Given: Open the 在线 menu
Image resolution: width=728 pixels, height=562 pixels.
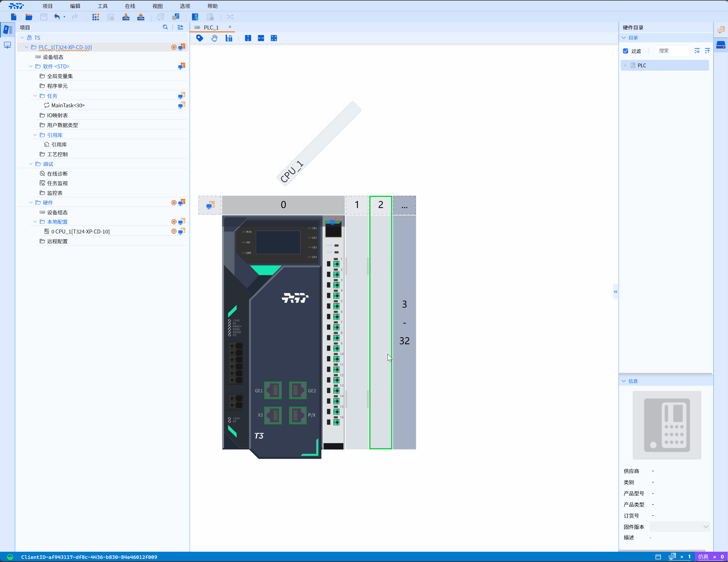Looking at the screenshot, I should pos(130,6).
